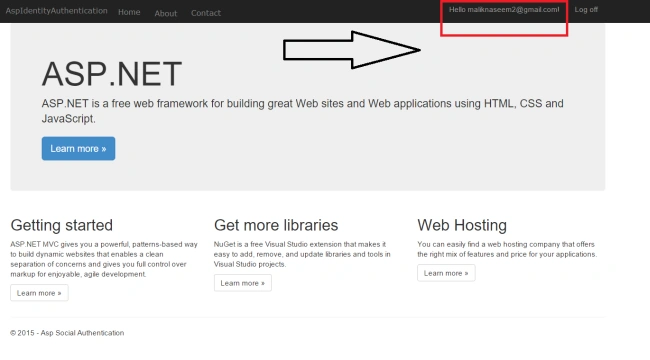Image resolution: width=650 pixels, height=360 pixels.
Task: Click the Hello maliknaseem2@gmail.com account link
Action: coord(504,10)
